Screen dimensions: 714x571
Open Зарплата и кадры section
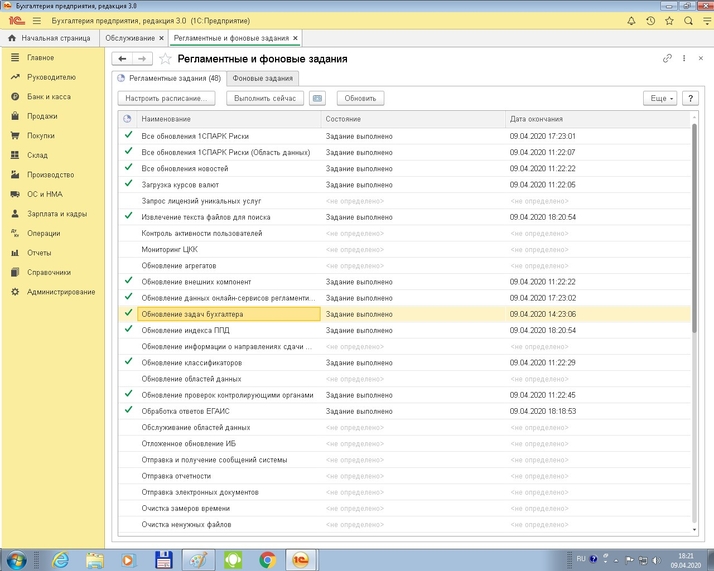[x=56, y=214]
